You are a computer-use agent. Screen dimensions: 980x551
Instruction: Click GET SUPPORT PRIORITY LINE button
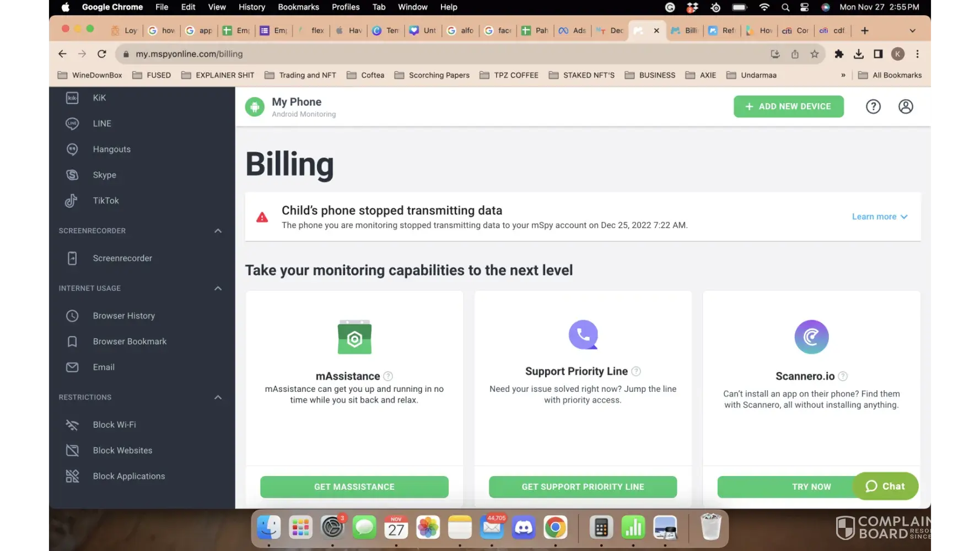[583, 487]
